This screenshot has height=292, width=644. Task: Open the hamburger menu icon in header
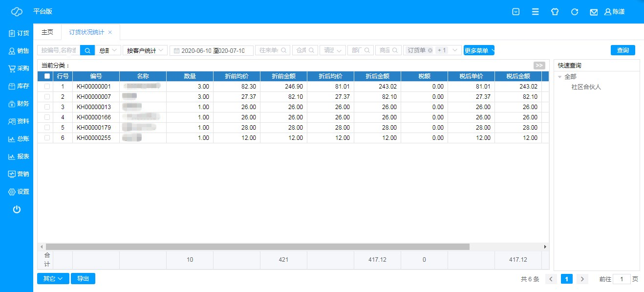coord(536,12)
